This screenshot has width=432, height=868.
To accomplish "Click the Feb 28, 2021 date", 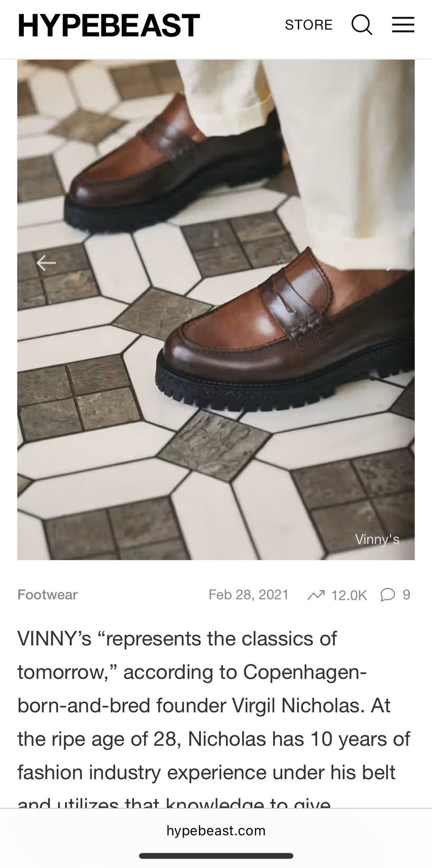I will [248, 595].
